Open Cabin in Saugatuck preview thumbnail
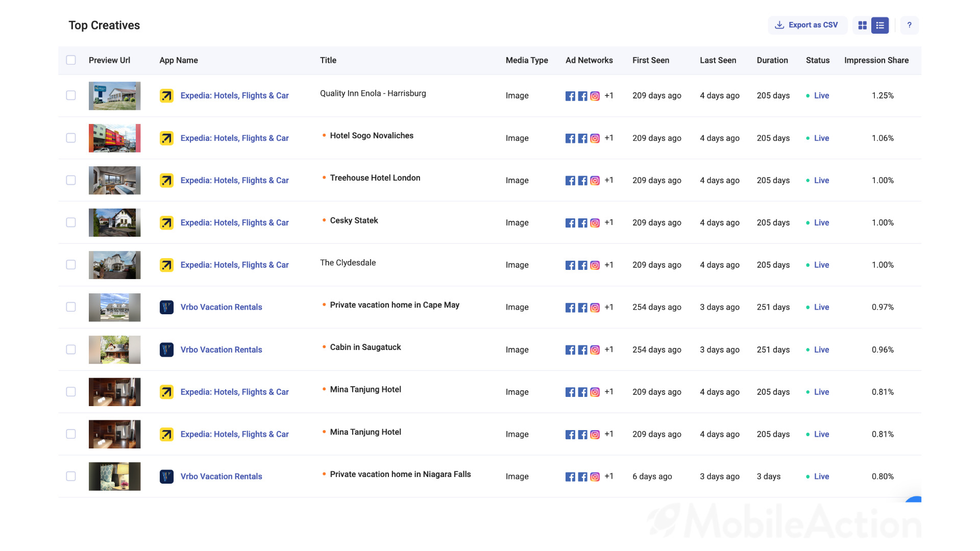Viewport: 980px width, 551px height. click(x=114, y=350)
